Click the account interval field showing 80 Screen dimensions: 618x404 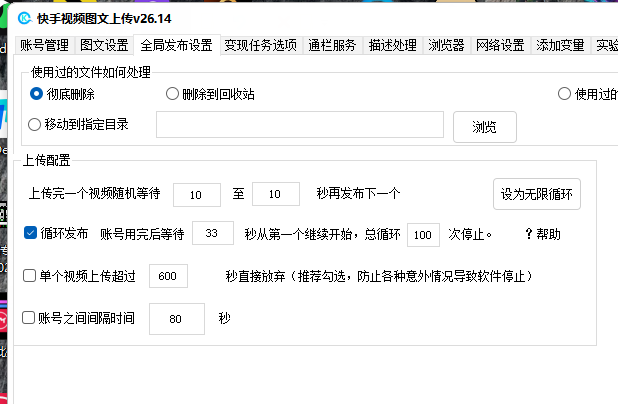(x=177, y=319)
